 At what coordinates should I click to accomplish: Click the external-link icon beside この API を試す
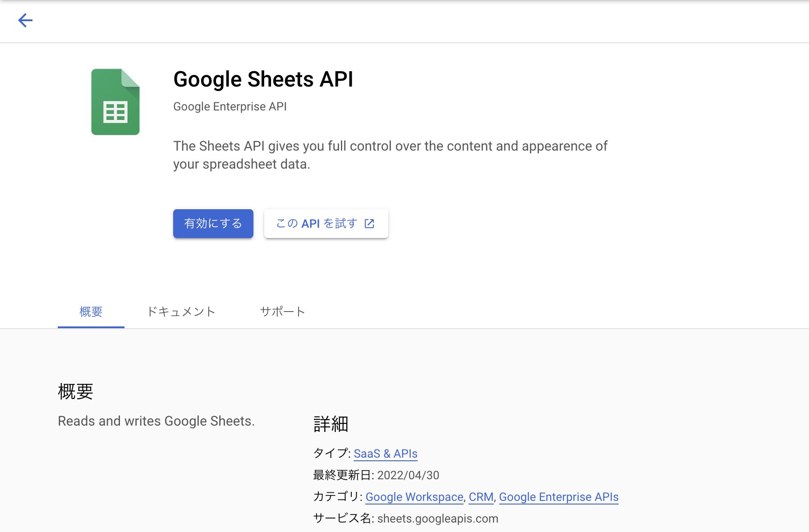point(369,223)
